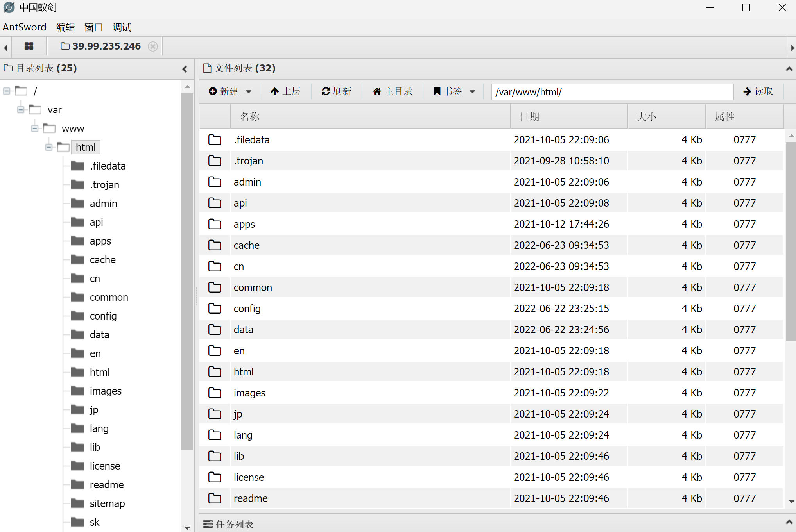Open the AntSword menu

(x=24, y=27)
